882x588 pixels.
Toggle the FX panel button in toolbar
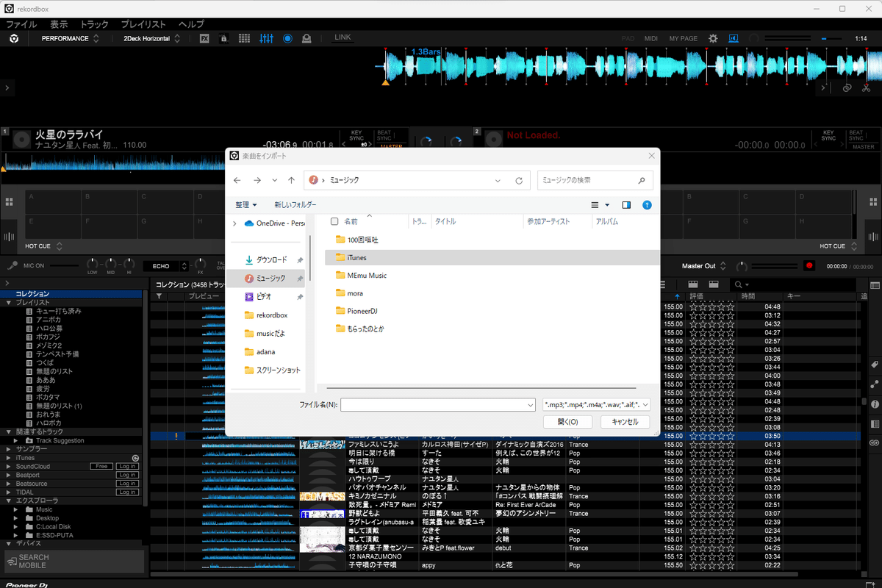[205, 38]
